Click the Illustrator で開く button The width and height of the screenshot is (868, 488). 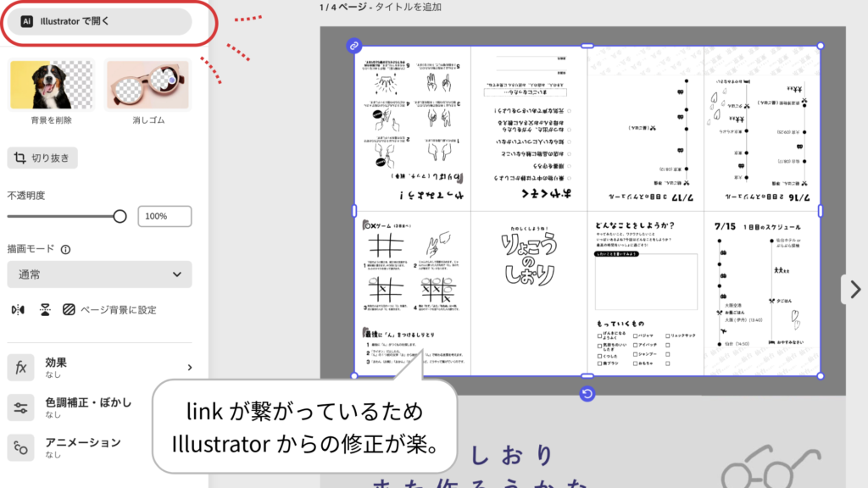(x=99, y=22)
